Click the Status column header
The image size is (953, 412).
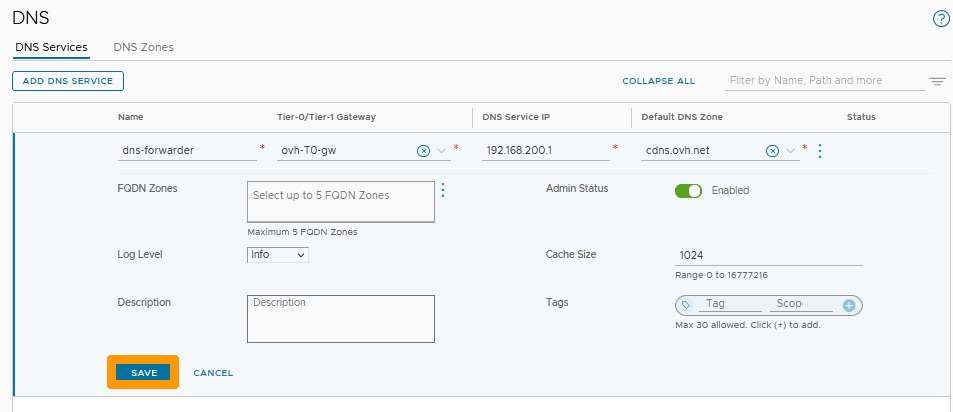pos(861,117)
